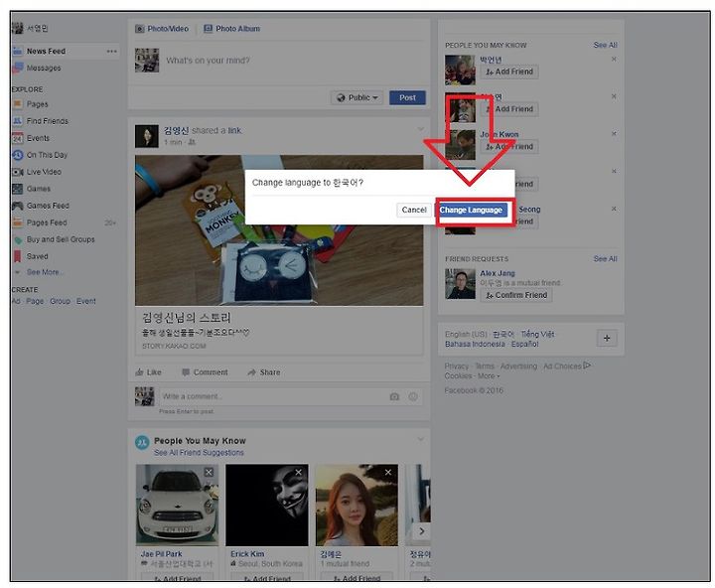Share the post
The height and width of the screenshot is (588, 715).
(264, 372)
